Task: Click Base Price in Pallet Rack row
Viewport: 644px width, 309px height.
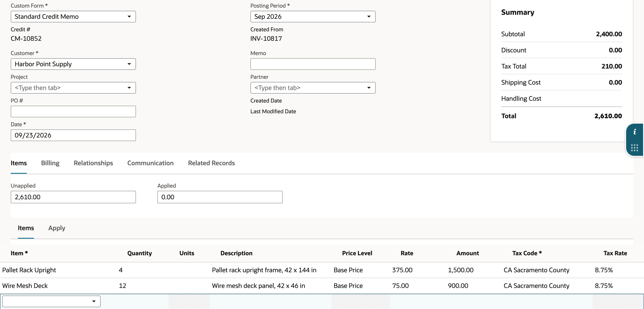Action: pyautogui.click(x=348, y=270)
